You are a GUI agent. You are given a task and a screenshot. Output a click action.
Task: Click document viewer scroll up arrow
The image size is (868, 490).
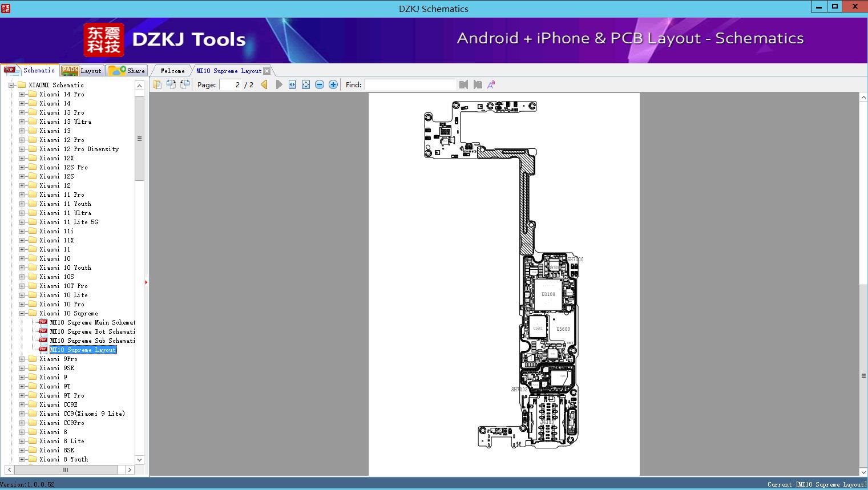(x=863, y=98)
